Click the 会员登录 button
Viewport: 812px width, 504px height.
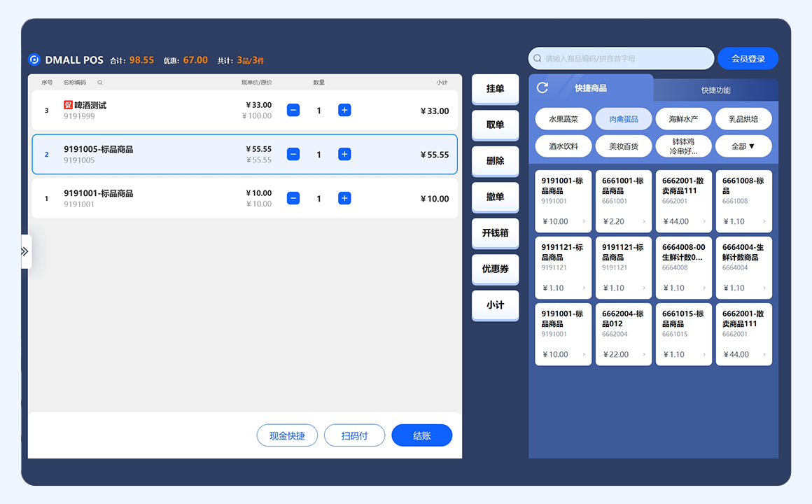(x=748, y=59)
